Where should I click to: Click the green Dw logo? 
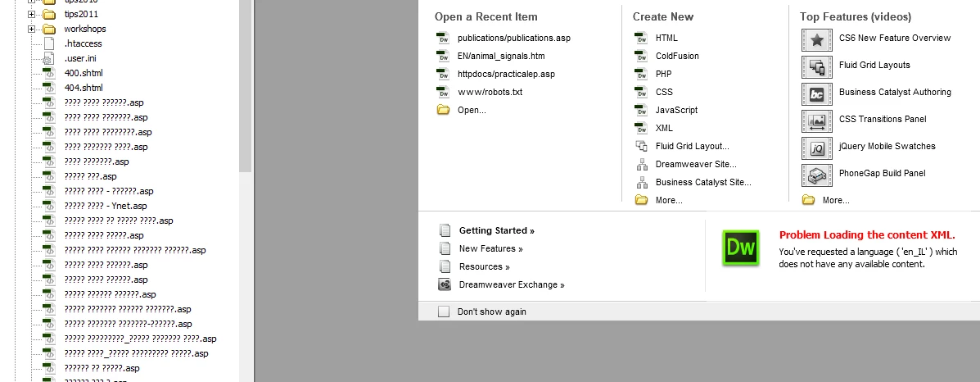741,248
